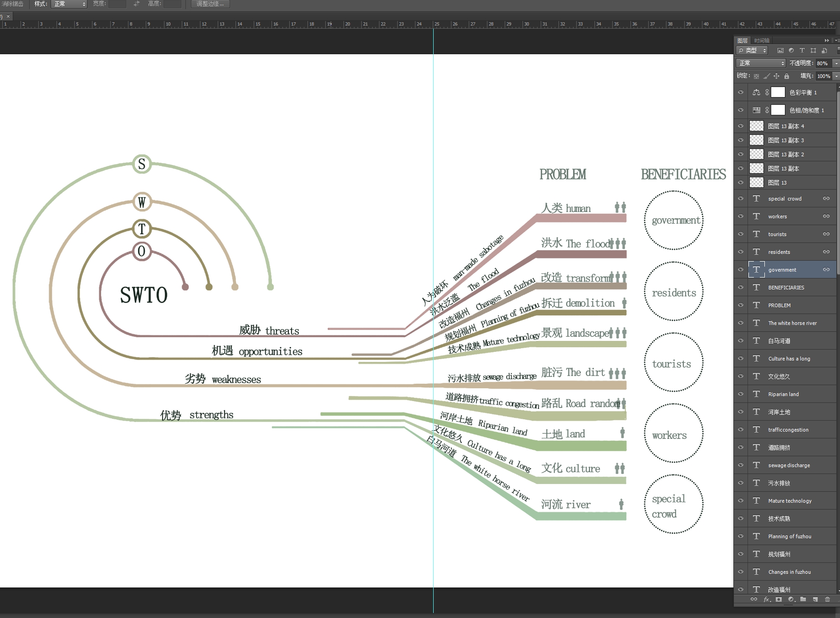This screenshot has height=618, width=840.
Task: Close the document tab
Action: pos(8,16)
